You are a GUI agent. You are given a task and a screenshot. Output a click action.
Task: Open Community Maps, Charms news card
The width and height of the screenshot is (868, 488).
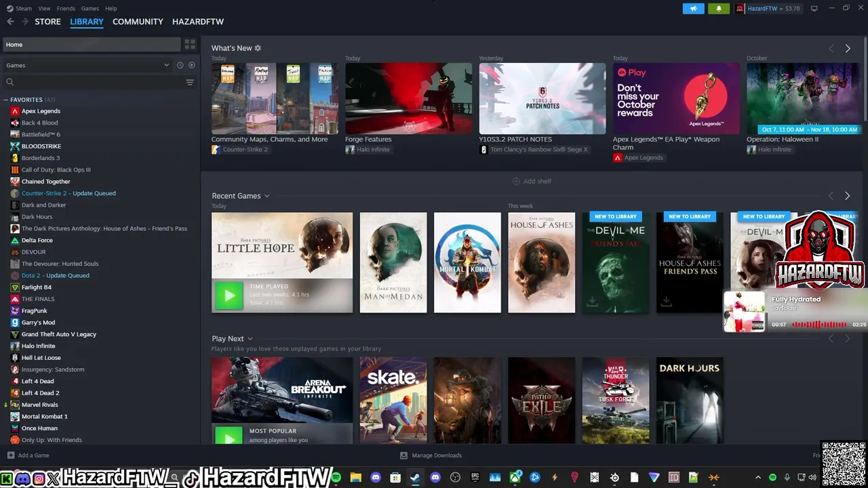click(275, 99)
